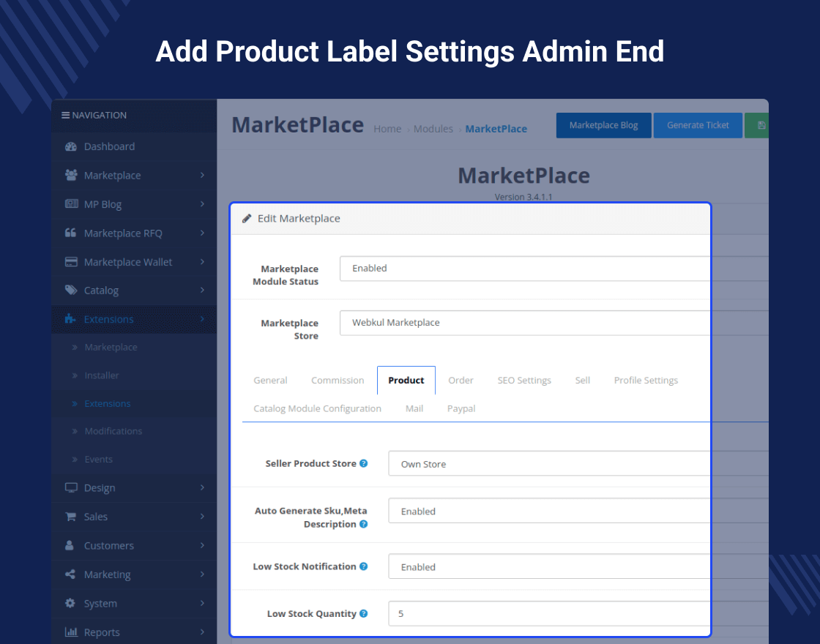
Task: Click the Marketplace RFQ quote icon
Action: tap(70, 233)
